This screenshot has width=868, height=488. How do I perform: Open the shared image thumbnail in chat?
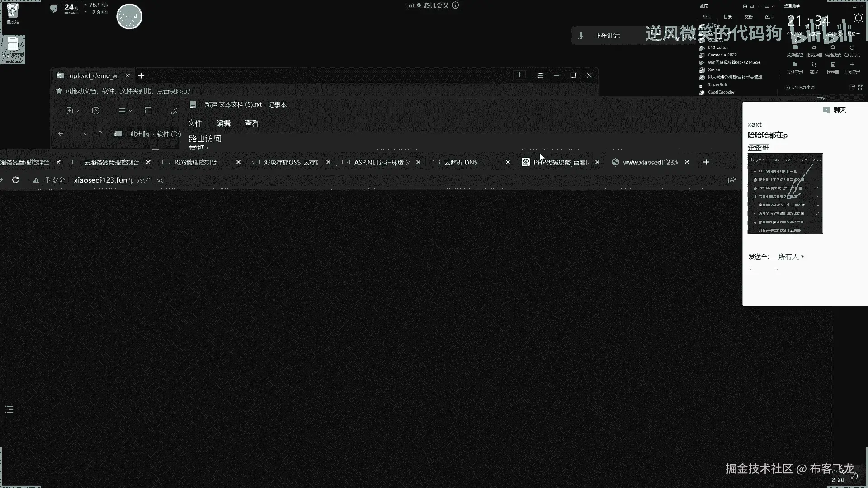tap(785, 193)
